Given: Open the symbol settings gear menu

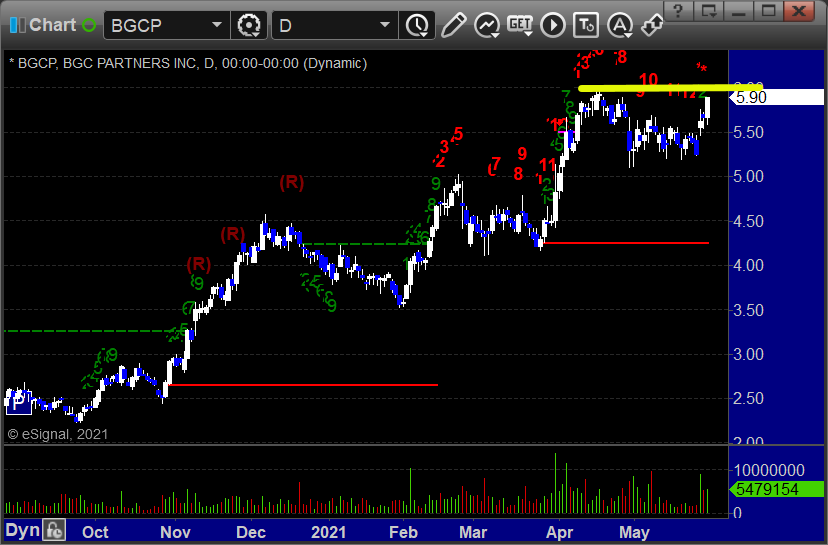Looking at the screenshot, I should pyautogui.click(x=249, y=25).
